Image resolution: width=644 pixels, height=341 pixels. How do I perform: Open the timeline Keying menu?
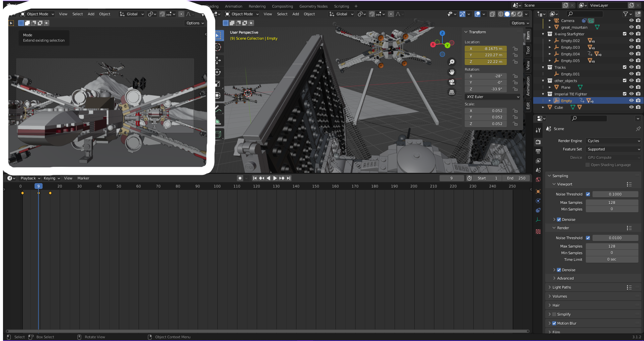pyautogui.click(x=51, y=178)
